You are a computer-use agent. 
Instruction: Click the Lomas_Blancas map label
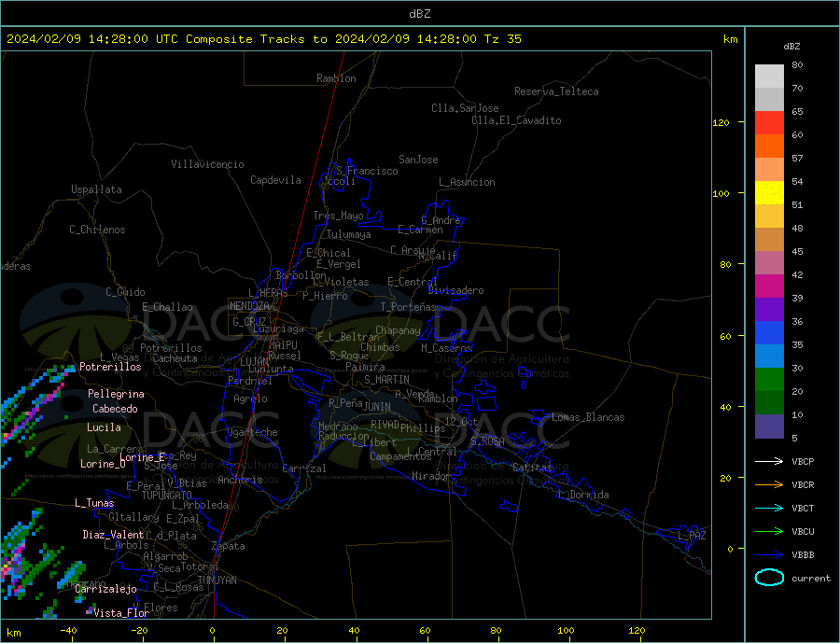coord(588,417)
